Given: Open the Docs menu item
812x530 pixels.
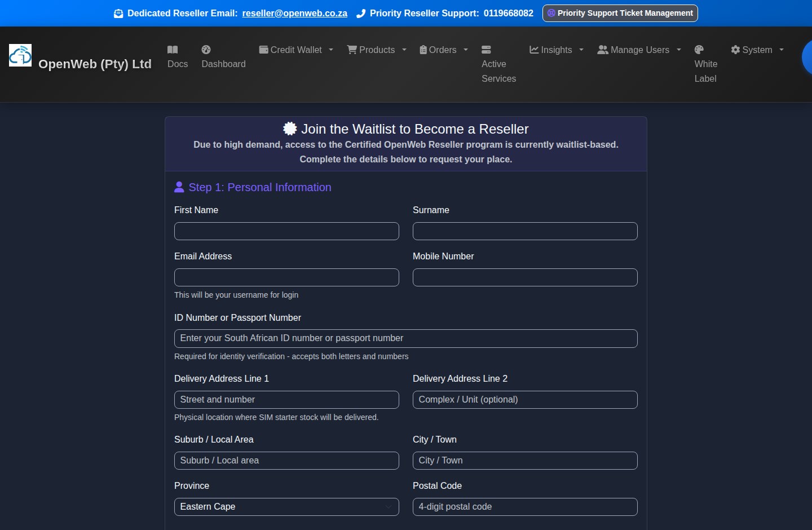Looking at the screenshot, I should [x=178, y=57].
